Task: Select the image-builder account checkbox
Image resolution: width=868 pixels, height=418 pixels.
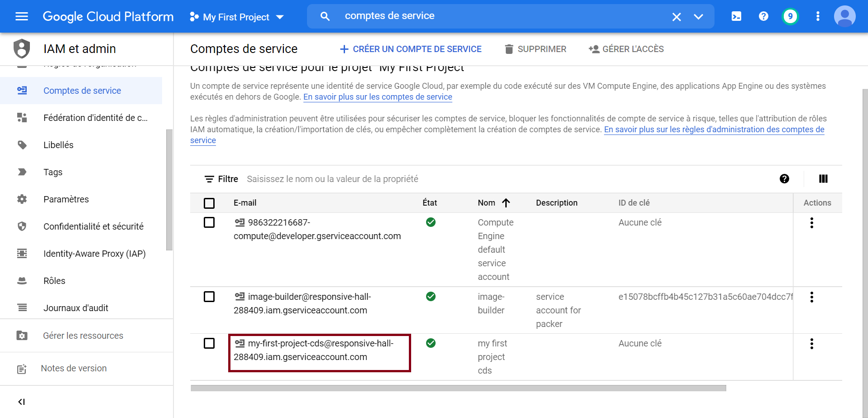Action: click(x=209, y=297)
